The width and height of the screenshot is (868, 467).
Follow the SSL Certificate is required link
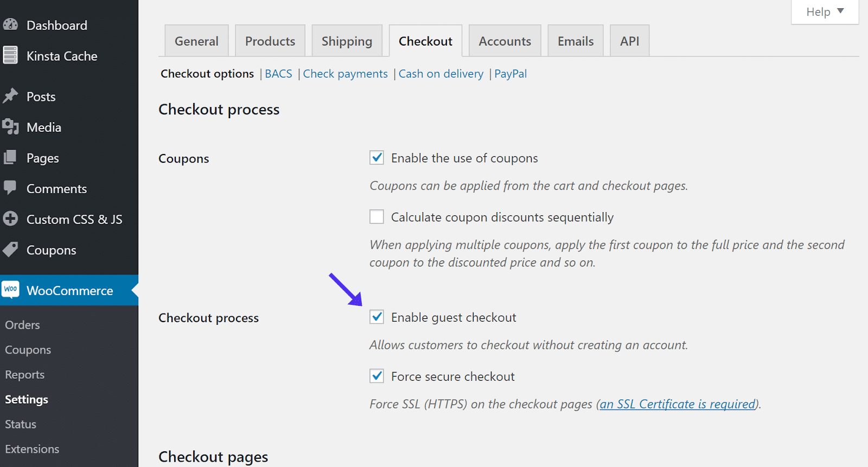678,404
